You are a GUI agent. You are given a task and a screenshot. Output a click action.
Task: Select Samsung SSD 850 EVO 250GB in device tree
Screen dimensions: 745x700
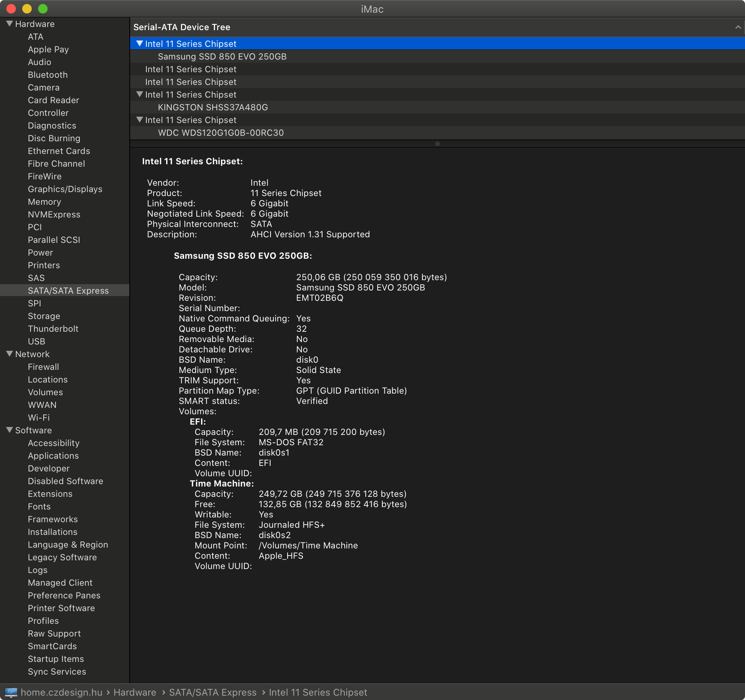[x=437, y=56]
